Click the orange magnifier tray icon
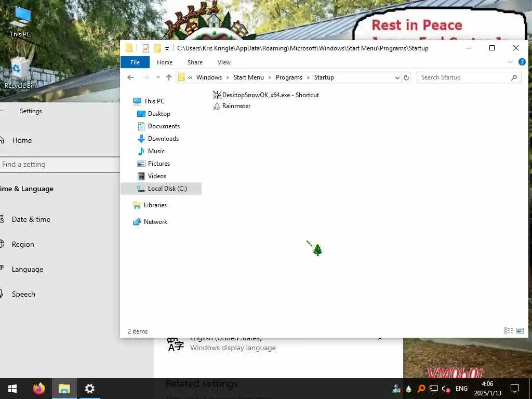532x399 pixels. (x=421, y=389)
